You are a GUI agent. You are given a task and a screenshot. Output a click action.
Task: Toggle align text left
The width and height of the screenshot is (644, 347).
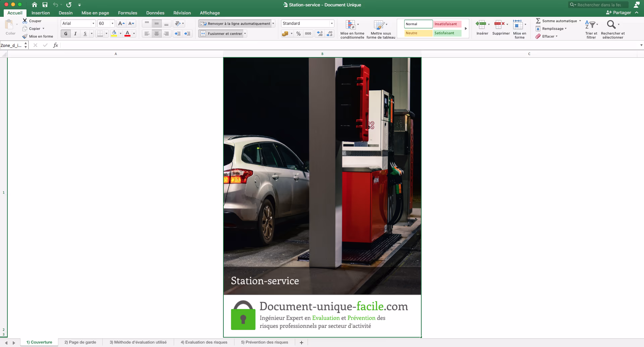pyautogui.click(x=147, y=34)
